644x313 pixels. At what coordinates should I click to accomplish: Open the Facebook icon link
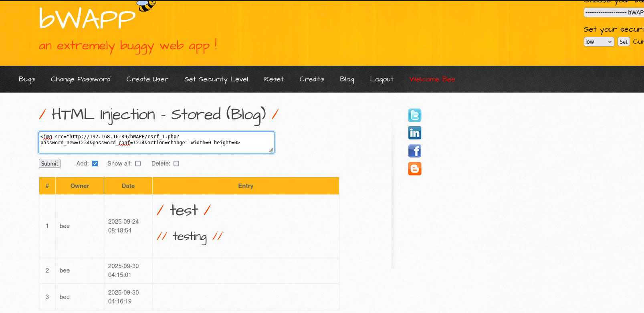[414, 151]
